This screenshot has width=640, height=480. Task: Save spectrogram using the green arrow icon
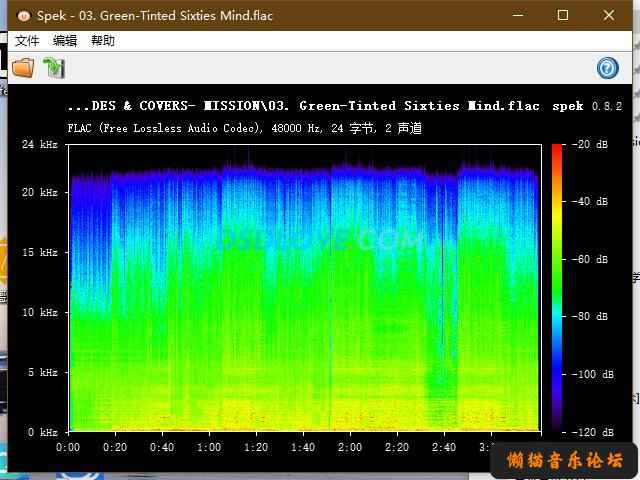click(x=54, y=68)
